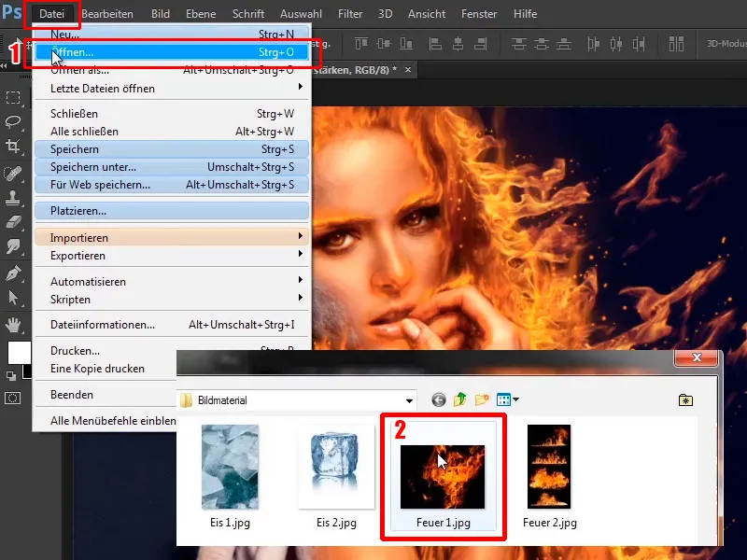The height and width of the screenshot is (560, 747).
Task: Align bottom edges in options bar
Action: (406, 44)
